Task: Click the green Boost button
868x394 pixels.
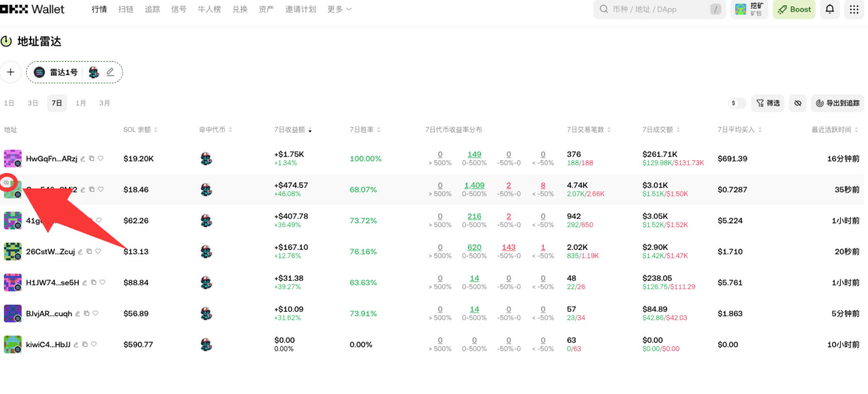Action: tap(794, 9)
